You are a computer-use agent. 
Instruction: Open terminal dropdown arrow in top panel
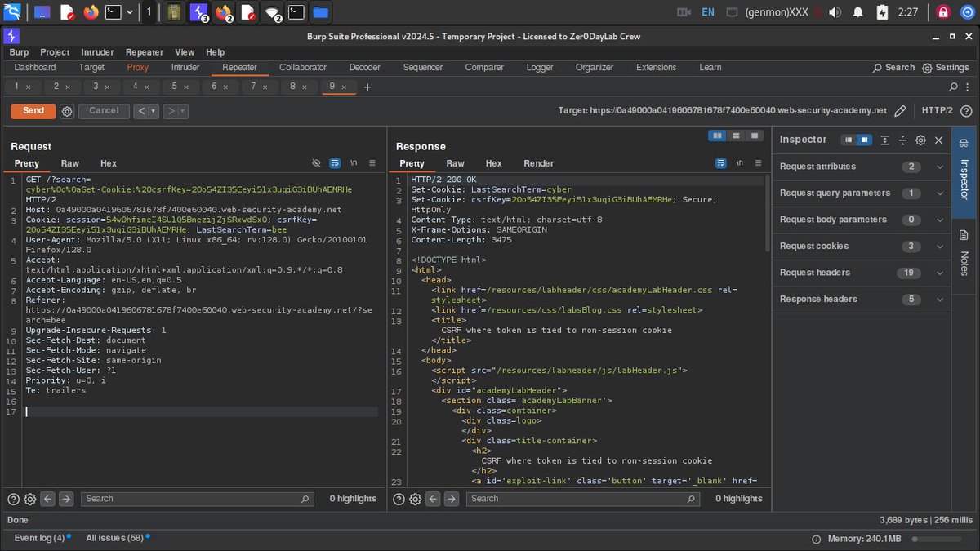(130, 12)
